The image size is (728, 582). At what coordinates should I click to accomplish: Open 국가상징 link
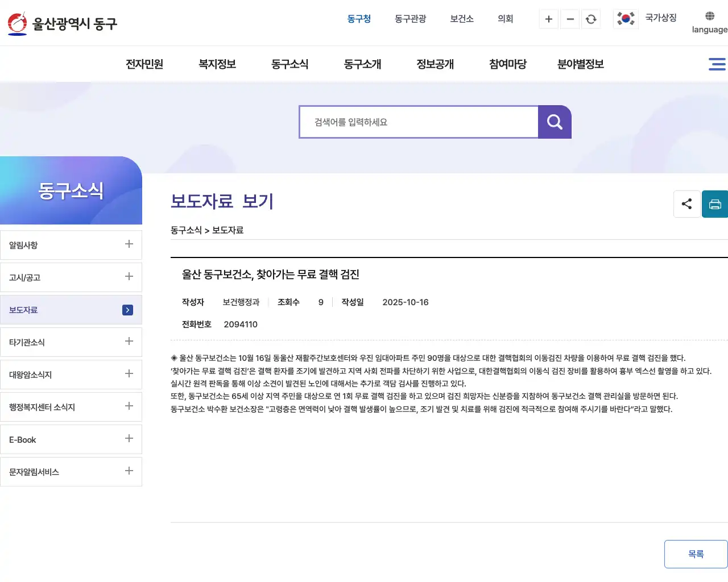pos(661,18)
